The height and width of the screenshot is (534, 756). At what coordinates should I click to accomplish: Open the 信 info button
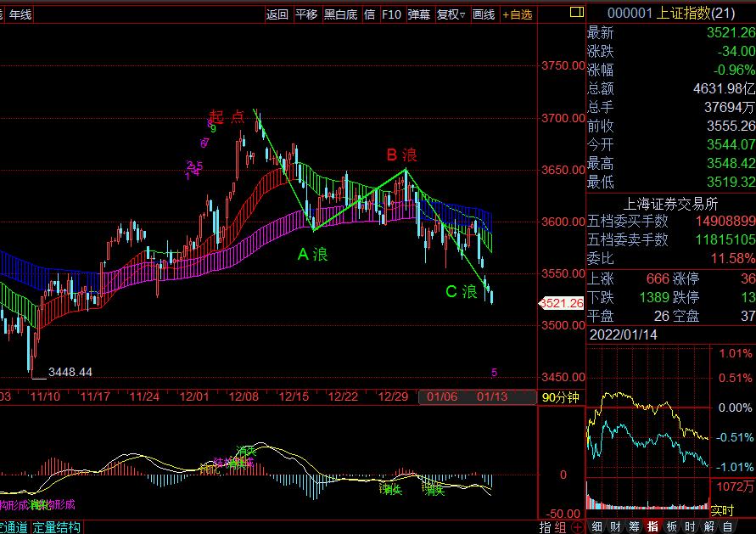click(x=370, y=15)
